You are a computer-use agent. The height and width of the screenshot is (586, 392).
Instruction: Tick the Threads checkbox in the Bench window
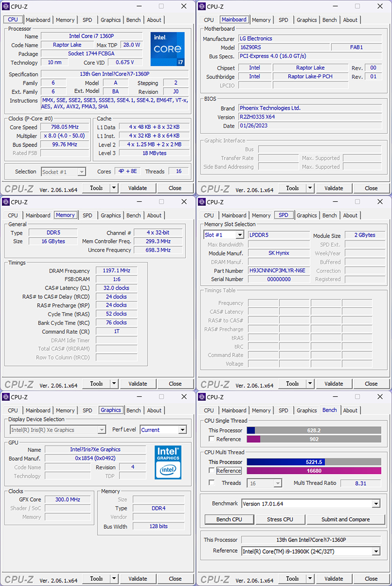click(x=212, y=483)
